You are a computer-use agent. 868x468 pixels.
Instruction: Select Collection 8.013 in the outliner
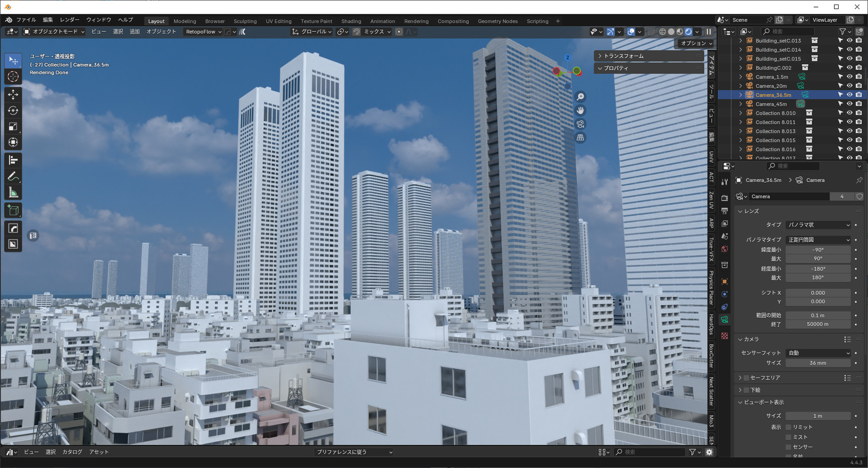tap(775, 131)
